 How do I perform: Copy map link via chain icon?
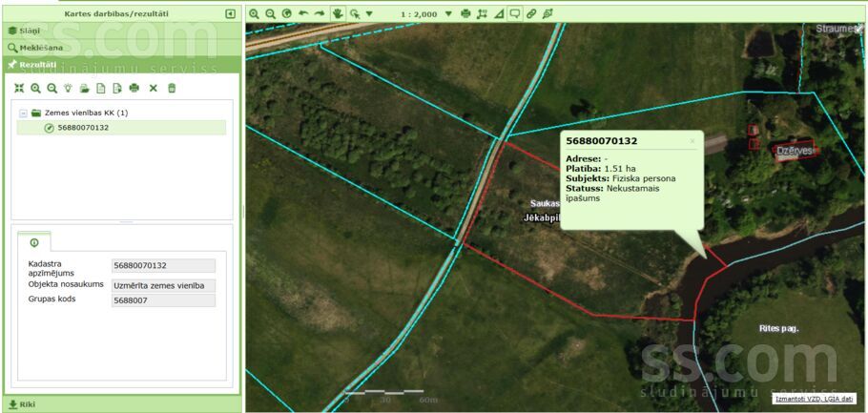tap(531, 14)
